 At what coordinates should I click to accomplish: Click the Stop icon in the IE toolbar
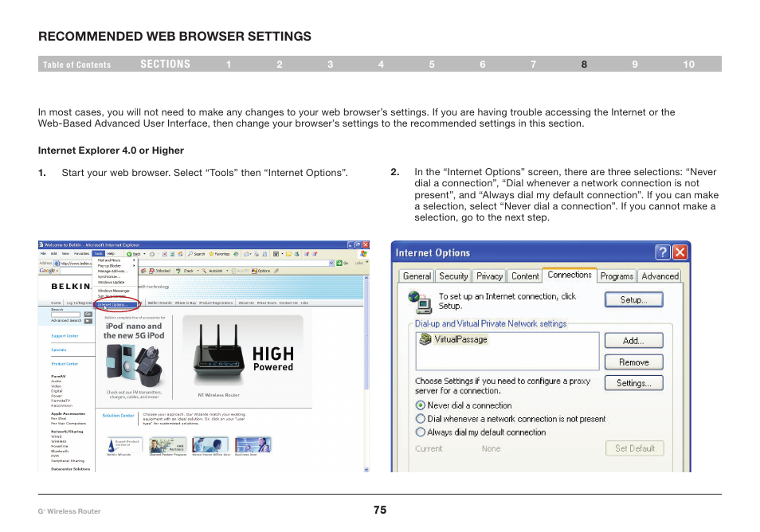point(165,254)
